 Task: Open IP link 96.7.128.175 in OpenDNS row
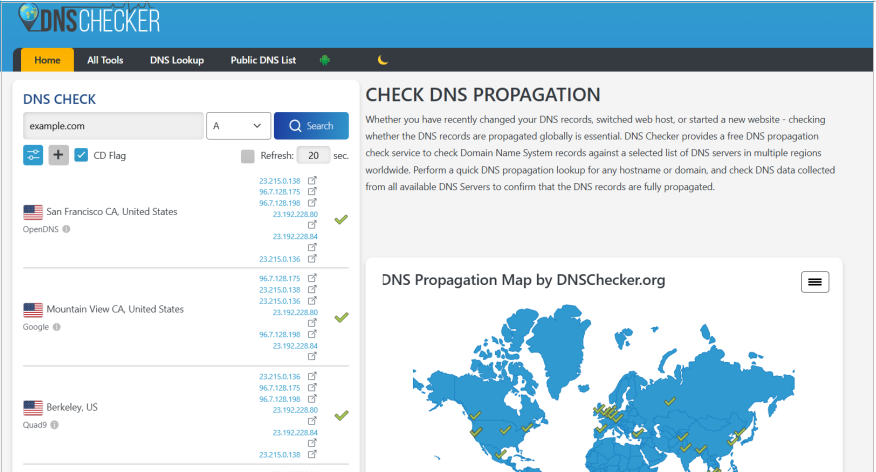coord(279,192)
